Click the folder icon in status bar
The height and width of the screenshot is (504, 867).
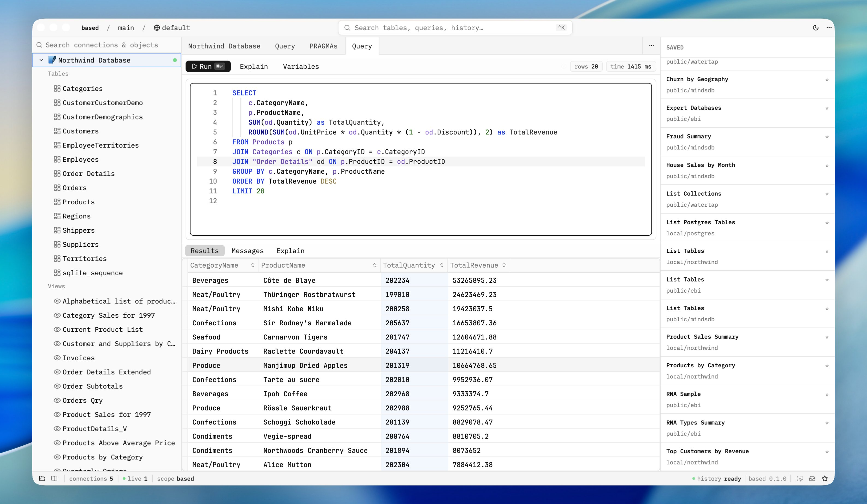click(42, 478)
